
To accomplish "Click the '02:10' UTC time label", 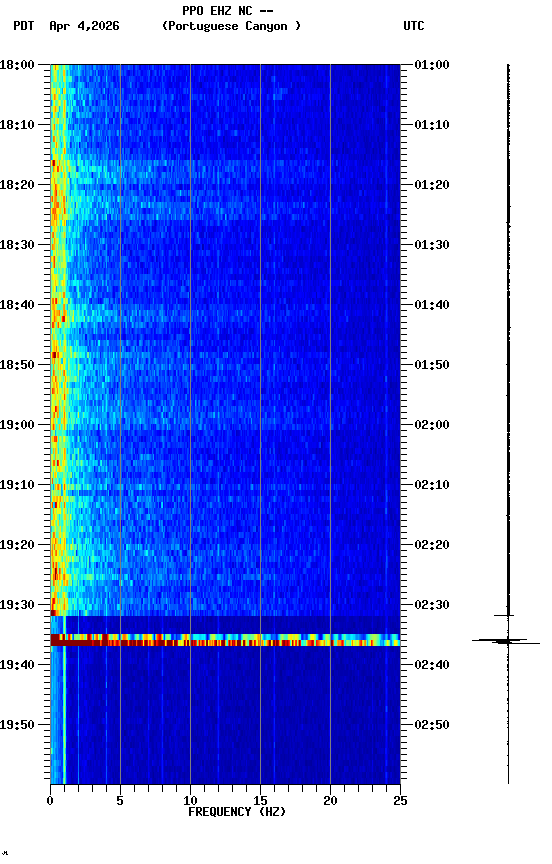I will click(432, 485).
